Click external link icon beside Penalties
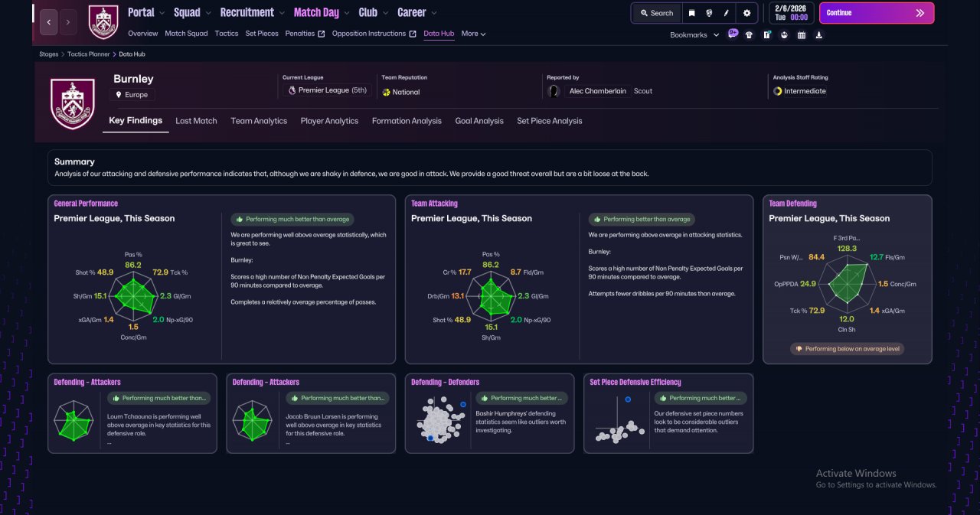 coord(322,34)
